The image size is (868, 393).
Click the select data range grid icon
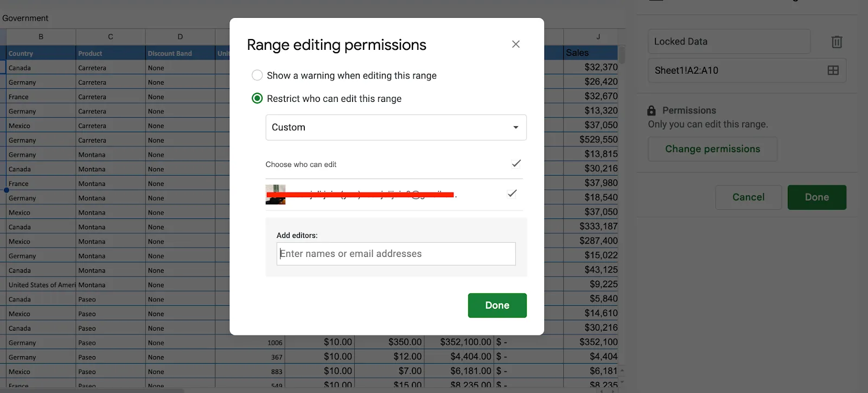pyautogui.click(x=833, y=70)
